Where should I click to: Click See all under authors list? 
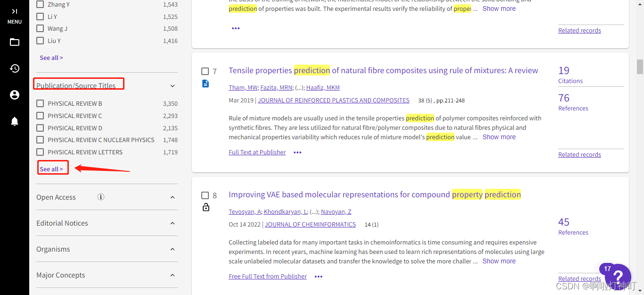(x=51, y=58)
